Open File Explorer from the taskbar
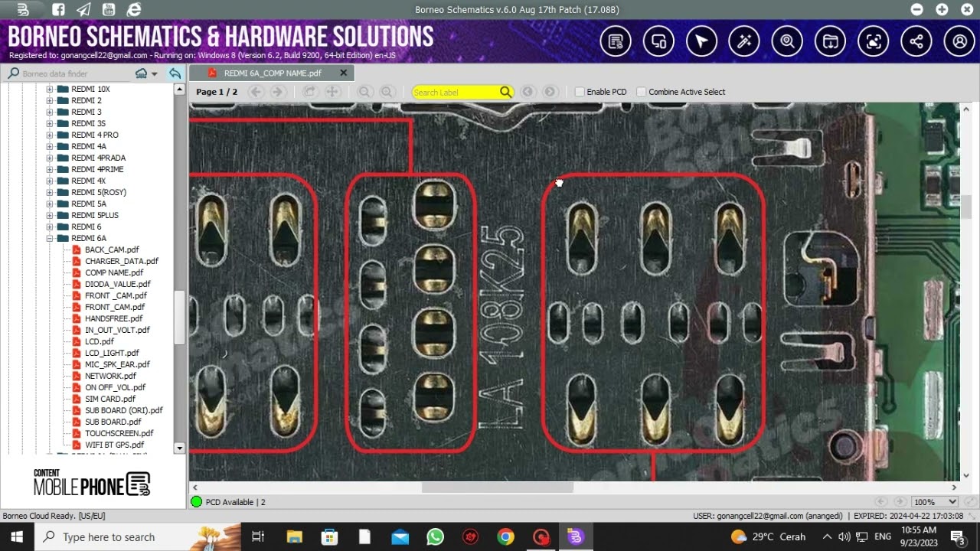This screenshot has height=551, width=980. (x=294, y=536)
